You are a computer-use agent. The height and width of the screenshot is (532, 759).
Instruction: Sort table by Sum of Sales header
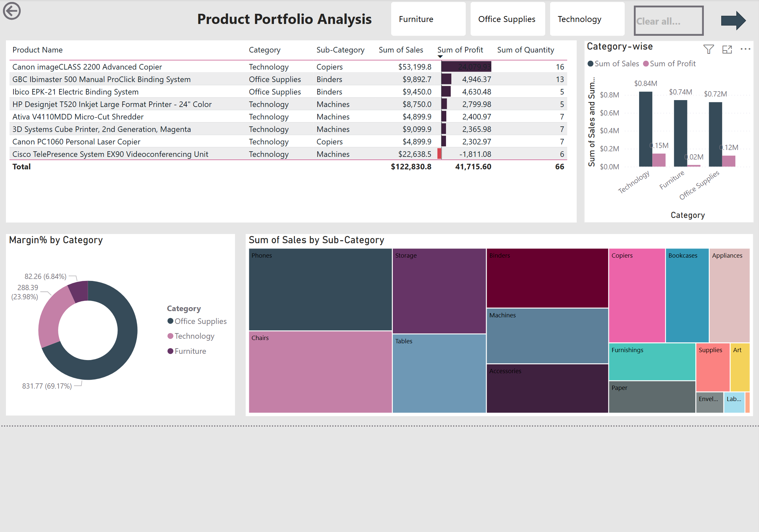click(401, 50)
